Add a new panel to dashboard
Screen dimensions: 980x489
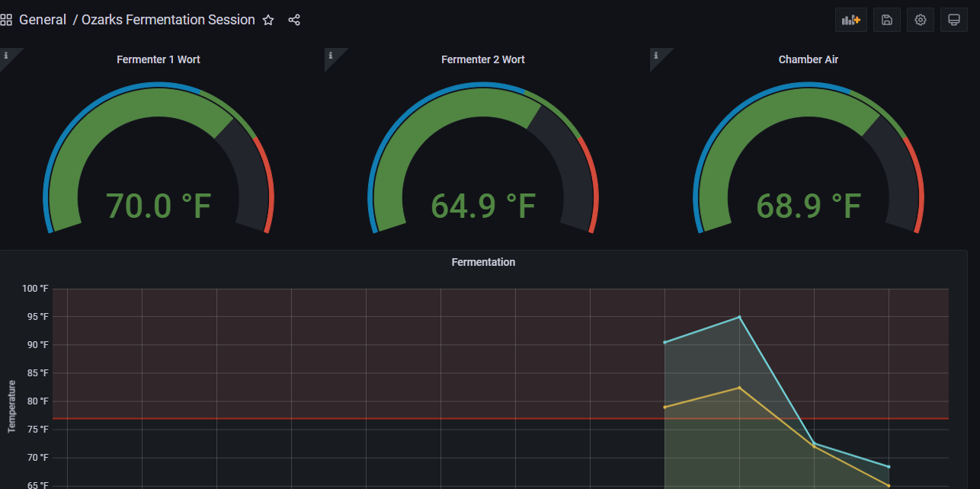coord(851,21)
